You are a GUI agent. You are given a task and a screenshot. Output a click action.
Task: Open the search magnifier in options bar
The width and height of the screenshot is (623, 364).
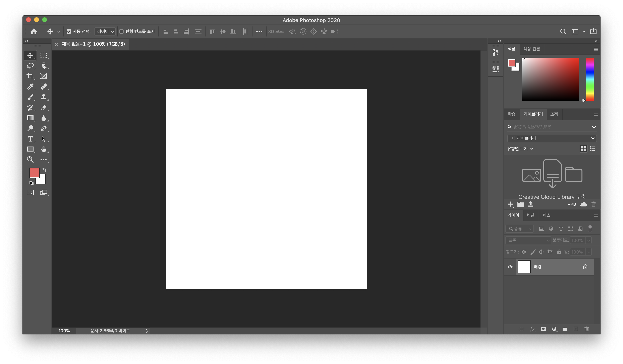coord(563,31)
